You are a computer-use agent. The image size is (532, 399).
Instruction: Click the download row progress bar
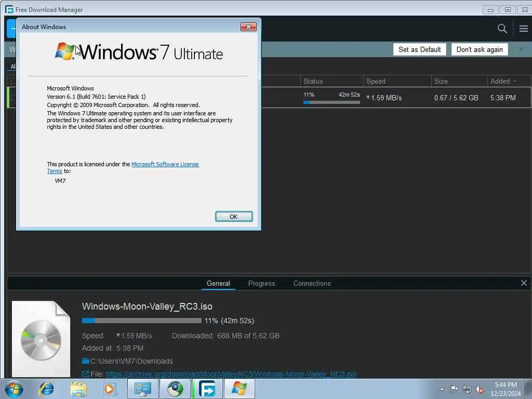331,102
